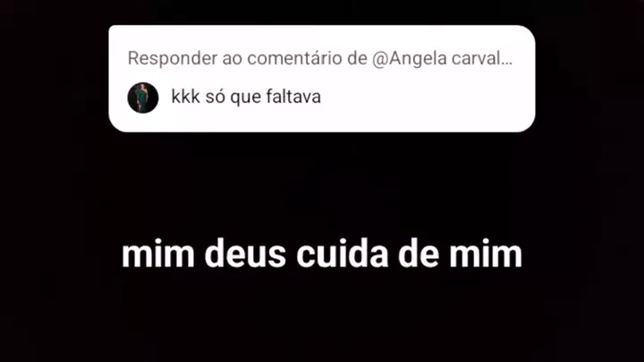Tap the last "mim" in the caption
644x362 pixels.
pyautogui.click(x=486, y=255)
